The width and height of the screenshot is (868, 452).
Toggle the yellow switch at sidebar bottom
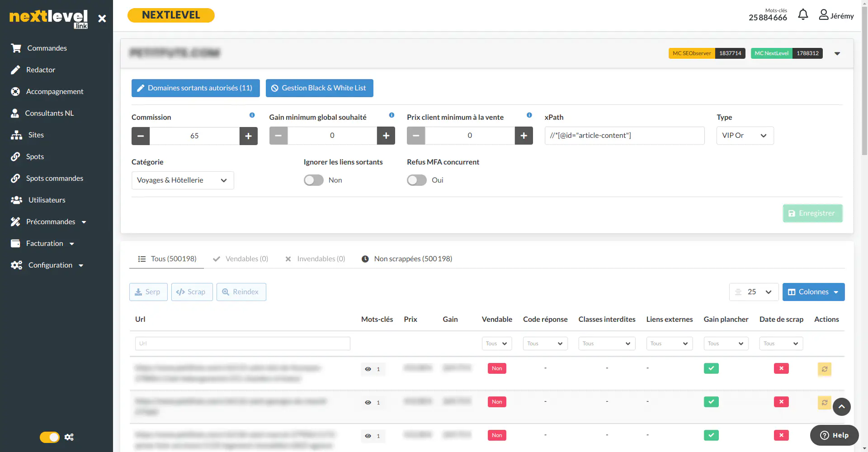click(50, 437)
